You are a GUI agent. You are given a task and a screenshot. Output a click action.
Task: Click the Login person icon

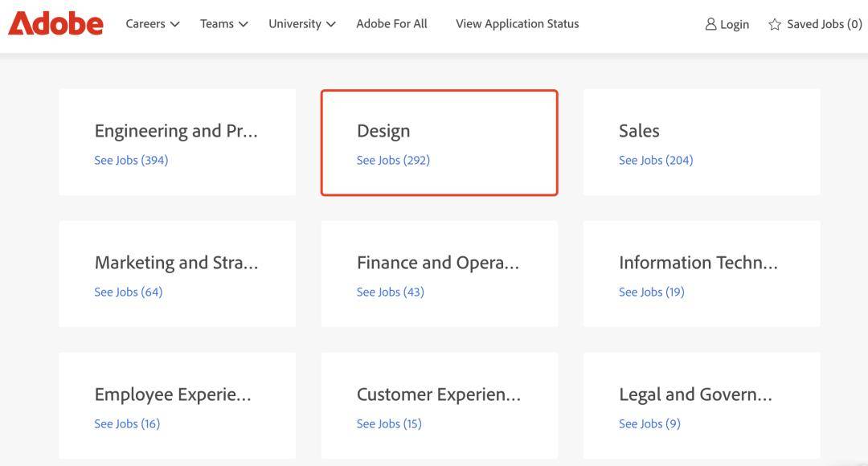[710, 24]
